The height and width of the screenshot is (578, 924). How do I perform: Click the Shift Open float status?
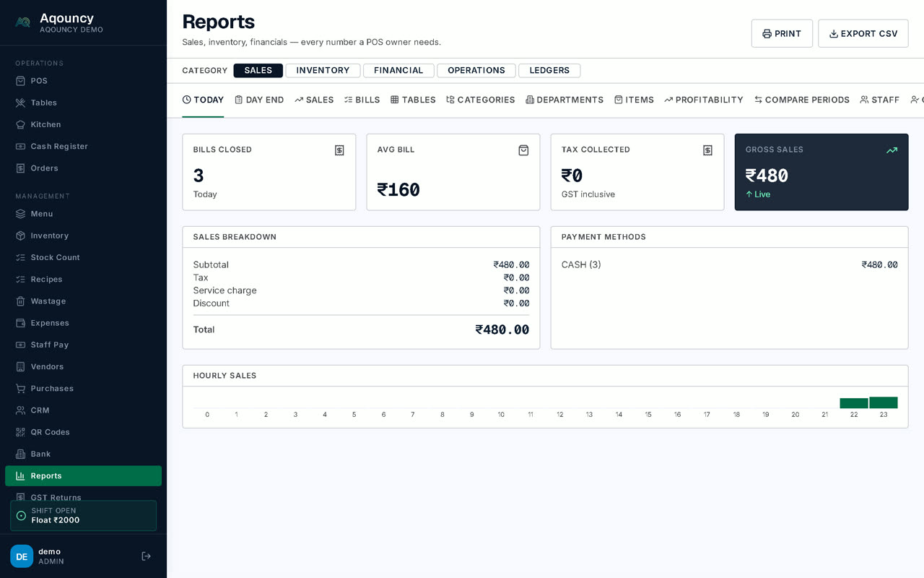click(83, 516)
